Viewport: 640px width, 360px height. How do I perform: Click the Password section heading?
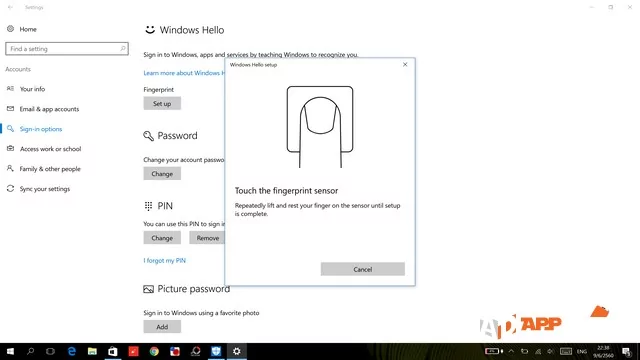coord(177,136)
